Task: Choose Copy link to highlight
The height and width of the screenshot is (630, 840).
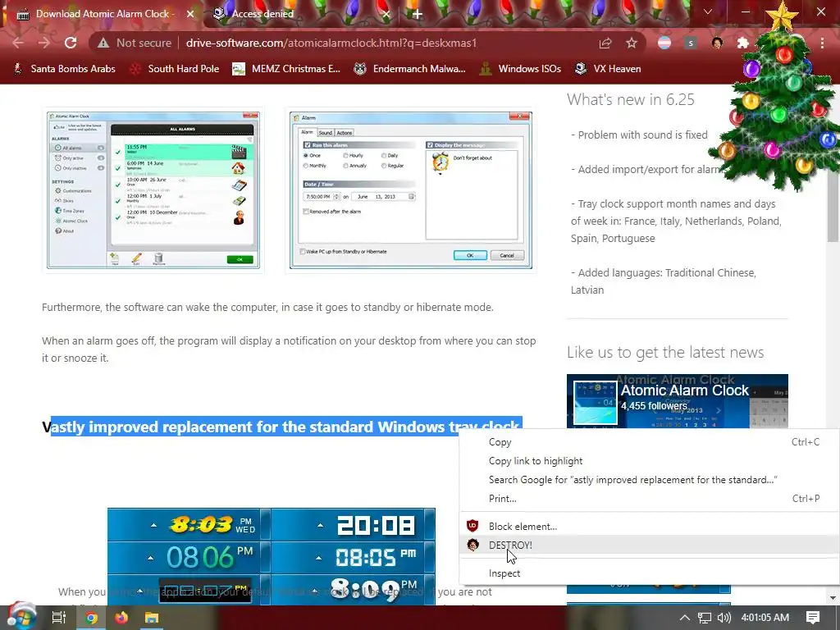Action: pyautogui.click(x=650, y=461)
